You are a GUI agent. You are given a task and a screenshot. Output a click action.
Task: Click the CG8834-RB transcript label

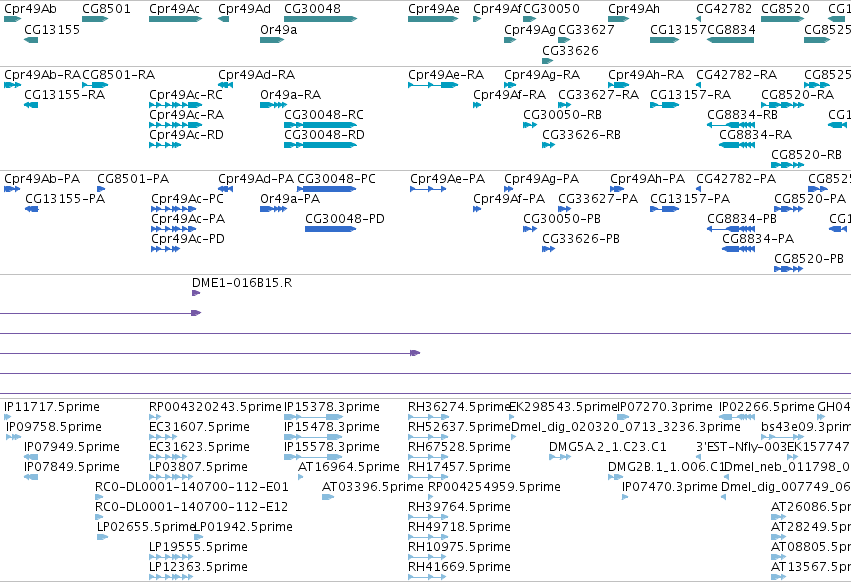click(742, 115)
